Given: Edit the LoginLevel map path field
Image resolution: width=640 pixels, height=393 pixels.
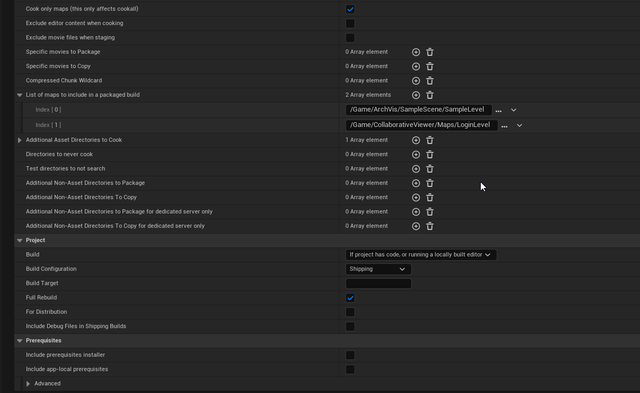Looking at the screenshot, I should tap(421, 125).
